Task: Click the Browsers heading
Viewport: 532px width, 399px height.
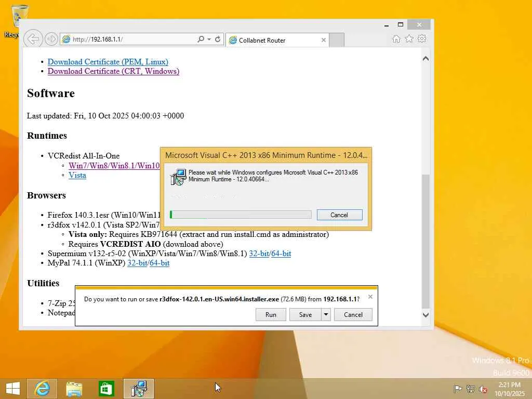Action: pos(46,195)
